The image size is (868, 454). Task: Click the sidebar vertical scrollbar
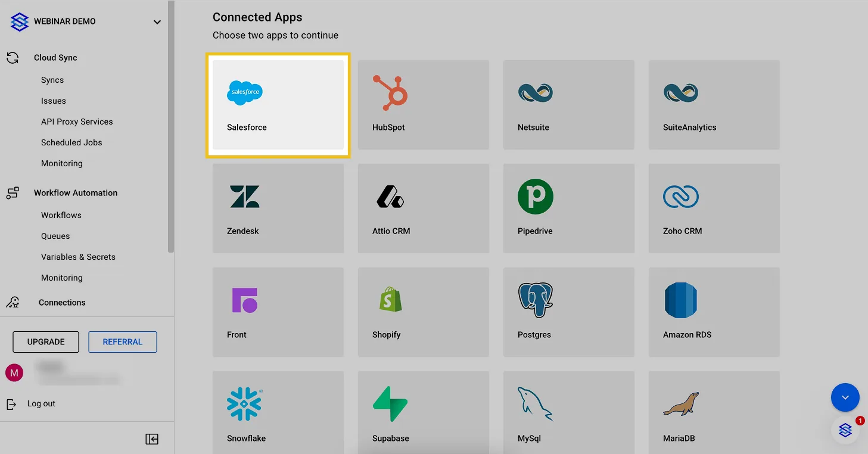click(x=171, y=126)
